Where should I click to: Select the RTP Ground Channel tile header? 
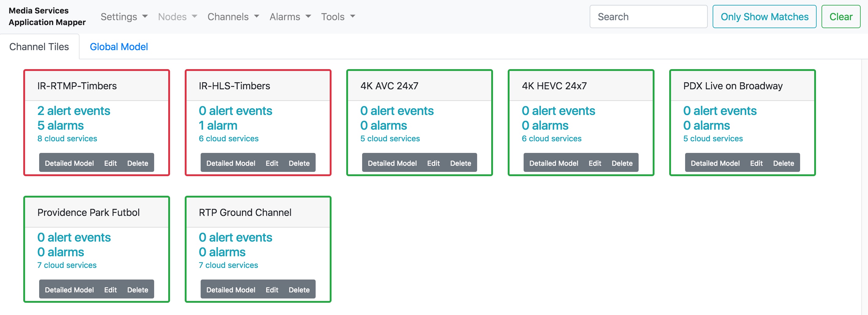[x=258, y=213]
